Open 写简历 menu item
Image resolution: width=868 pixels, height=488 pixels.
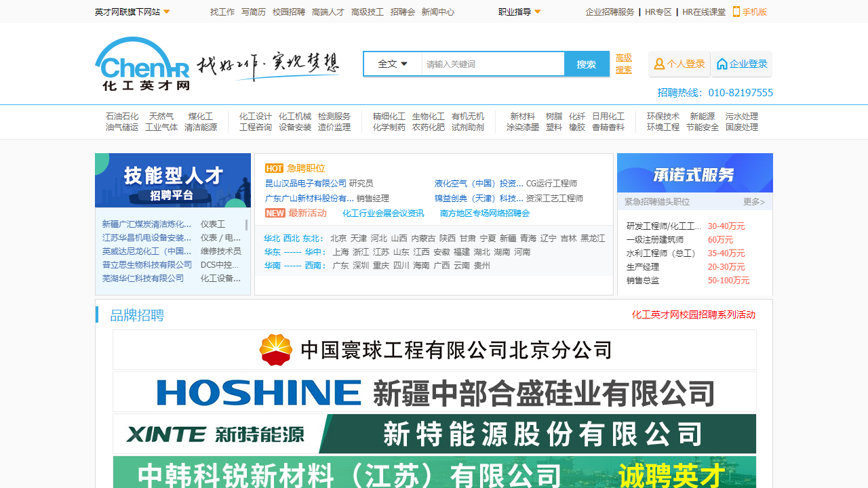[x=254, y=12]
